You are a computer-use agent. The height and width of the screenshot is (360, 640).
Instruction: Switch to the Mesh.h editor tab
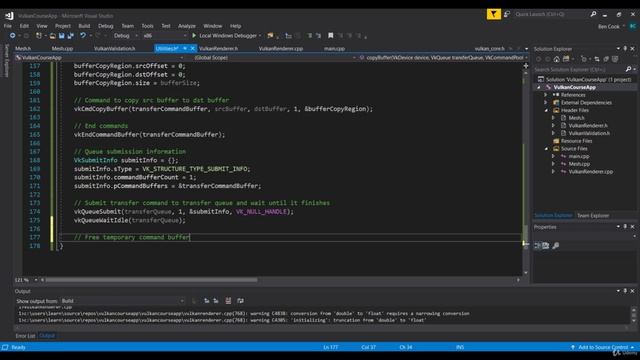pyautogui.click(x=23, y=49)
